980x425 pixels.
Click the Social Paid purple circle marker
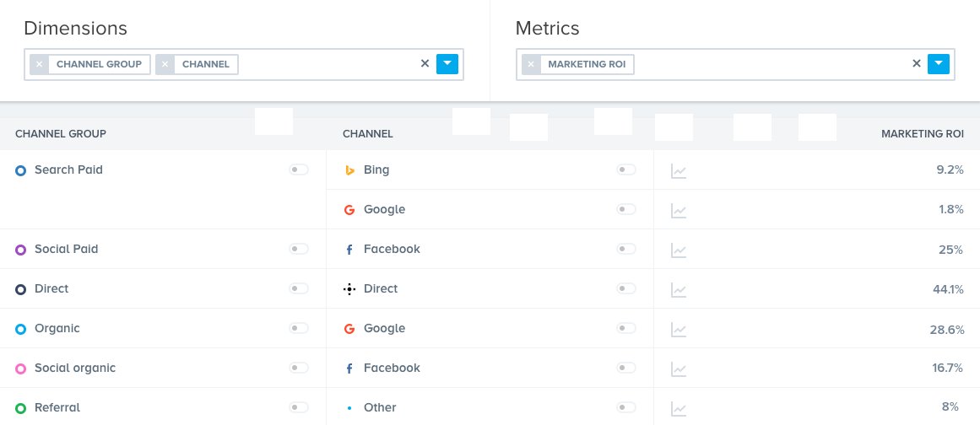(20, 250)
